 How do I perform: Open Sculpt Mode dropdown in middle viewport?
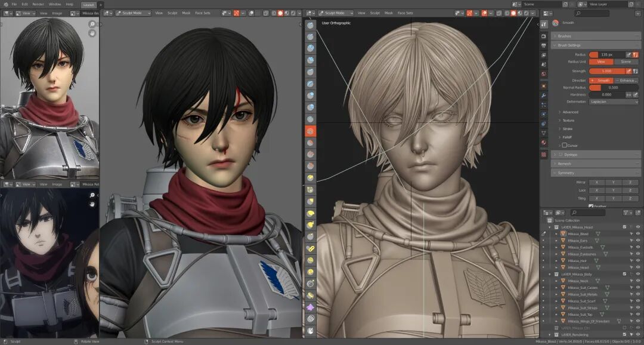tap(132, 13)
